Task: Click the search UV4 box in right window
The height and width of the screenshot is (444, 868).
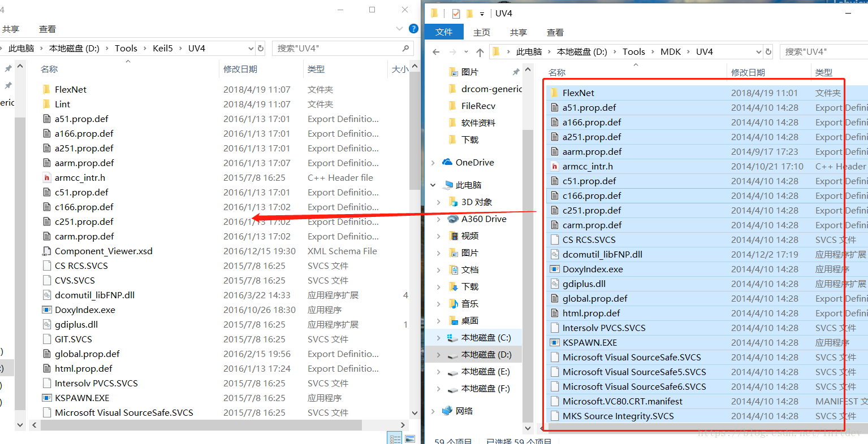Action: (824, 52)
